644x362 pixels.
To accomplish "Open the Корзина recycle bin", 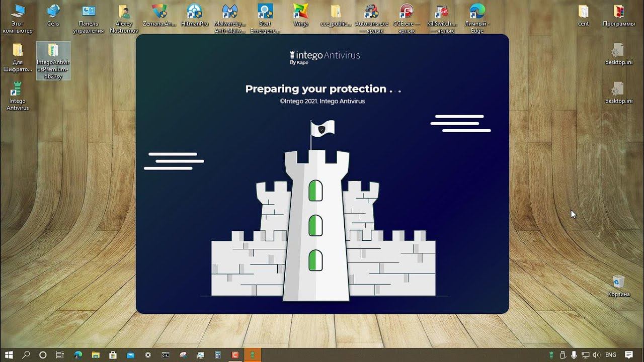I will [x=618, y=286].
